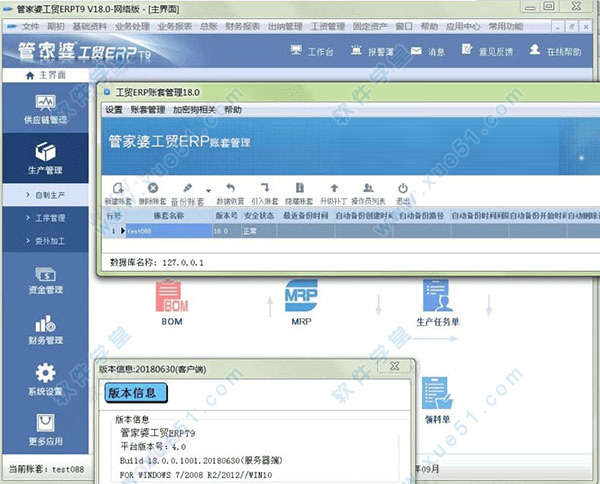Screen dimensions: 600x484
Task: Open 资金管理 sidebar module
Action: pos(46,280)
